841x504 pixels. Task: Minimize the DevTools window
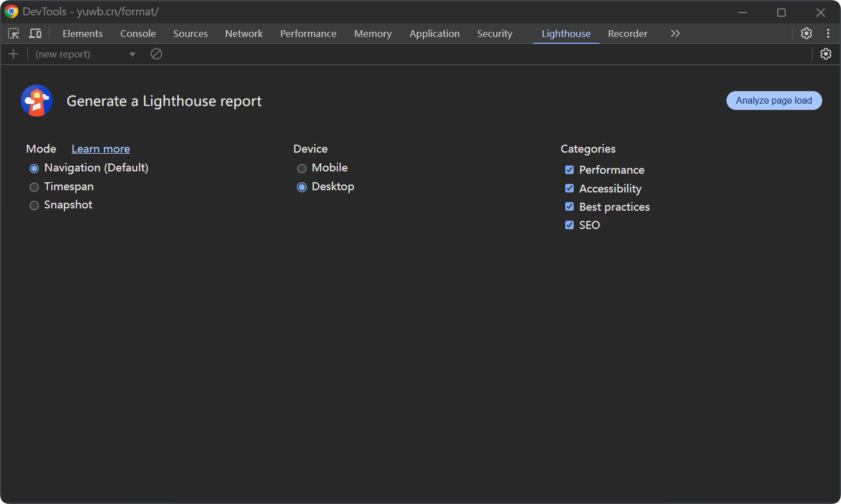[x=742, y=12]
